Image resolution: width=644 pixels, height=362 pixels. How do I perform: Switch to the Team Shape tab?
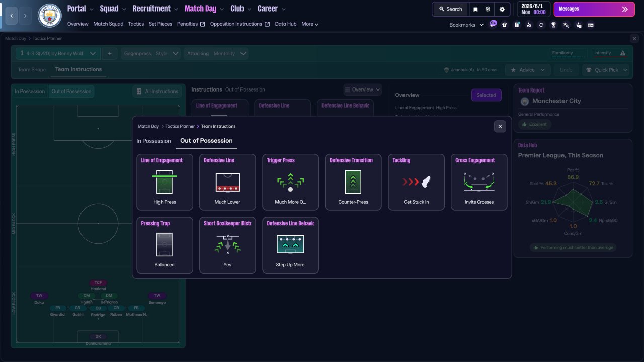[x=32, y=70]
